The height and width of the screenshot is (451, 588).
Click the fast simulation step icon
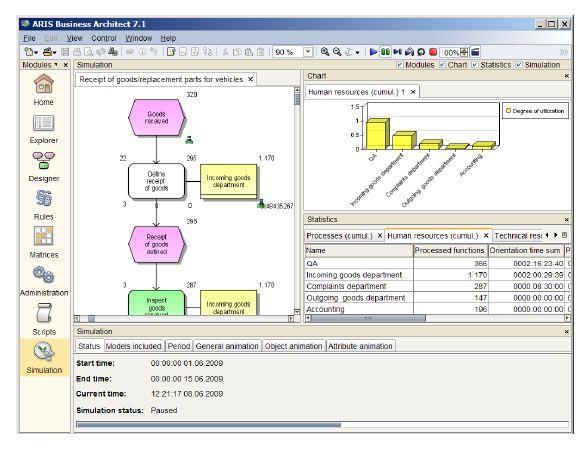click(409, 52)
